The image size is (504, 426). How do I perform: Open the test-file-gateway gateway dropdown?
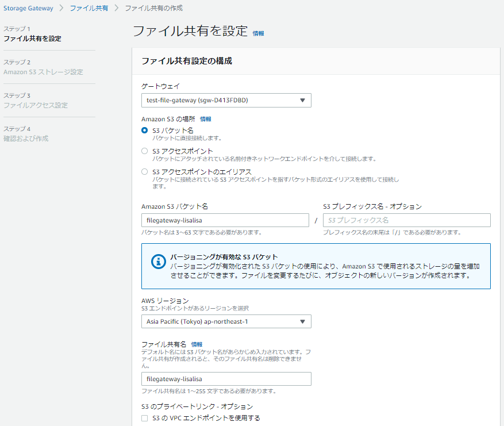tap(225, 100)
